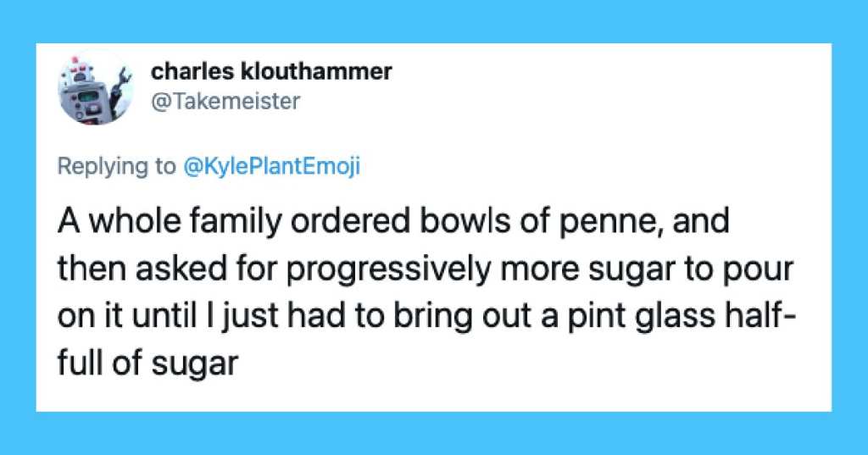Open the @KylePlantEmoji mention link

271,166
